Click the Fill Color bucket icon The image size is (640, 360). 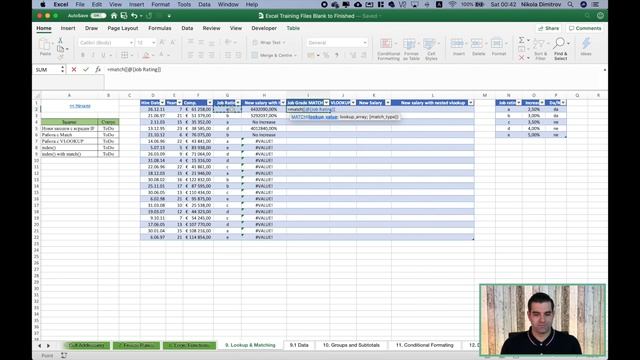tap(146, 55)
